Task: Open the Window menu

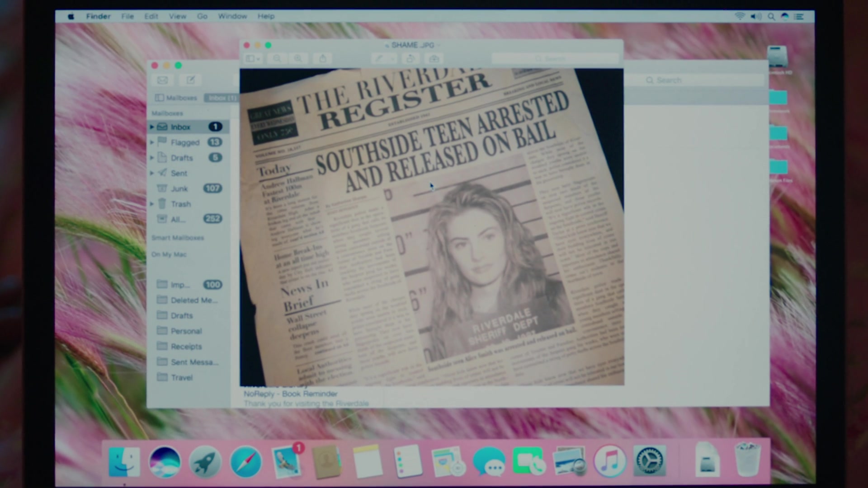Action: [232, 16]
